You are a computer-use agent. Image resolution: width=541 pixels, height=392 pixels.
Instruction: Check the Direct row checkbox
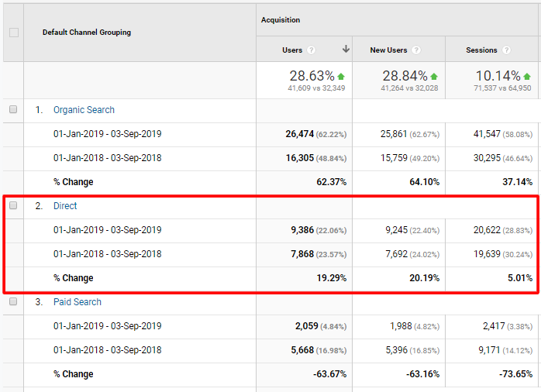13,205
